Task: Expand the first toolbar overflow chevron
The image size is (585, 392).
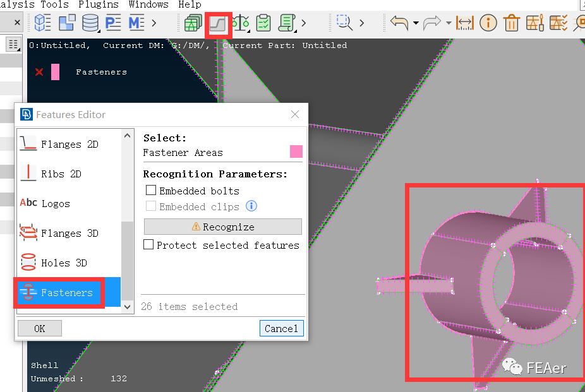Action: tap(154, 23)
